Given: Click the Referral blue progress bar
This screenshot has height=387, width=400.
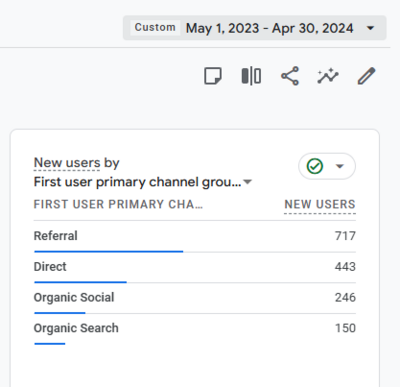Looking at the screenshot, I should [109, 251].
